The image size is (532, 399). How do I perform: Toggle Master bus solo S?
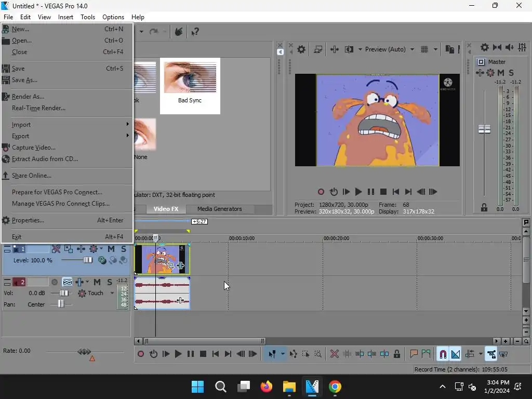(x=511, y=73)
